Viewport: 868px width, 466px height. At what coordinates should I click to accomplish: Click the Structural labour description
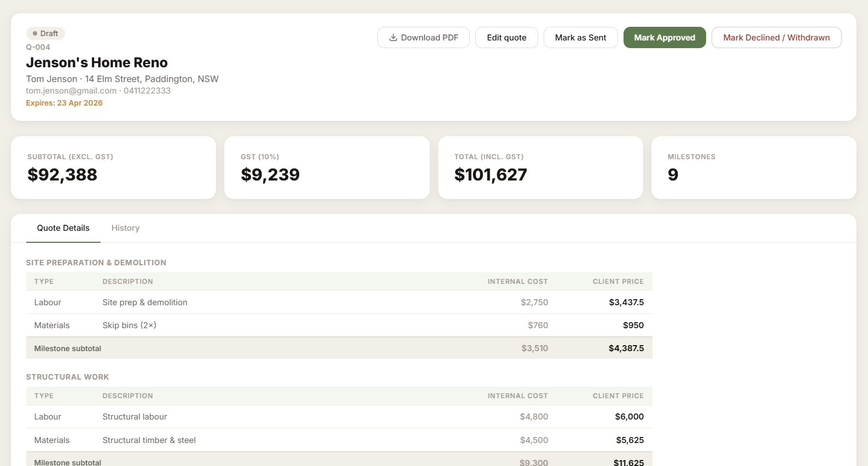[135, 417]
